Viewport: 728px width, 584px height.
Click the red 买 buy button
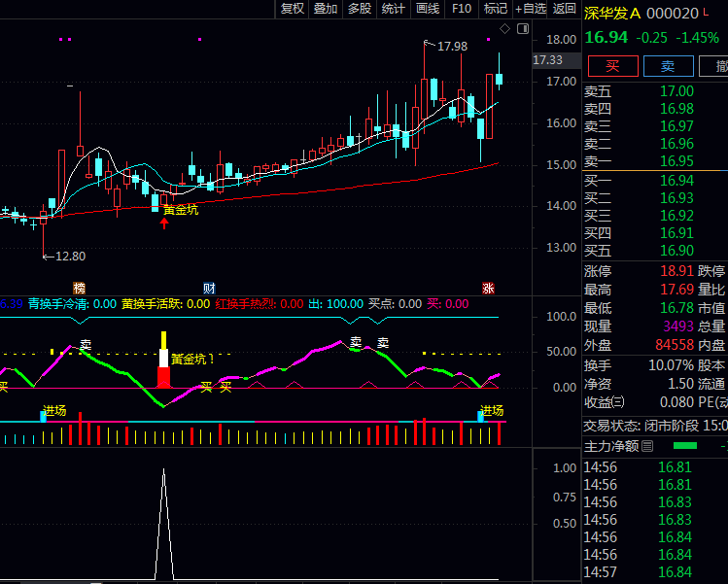(612, 66)
